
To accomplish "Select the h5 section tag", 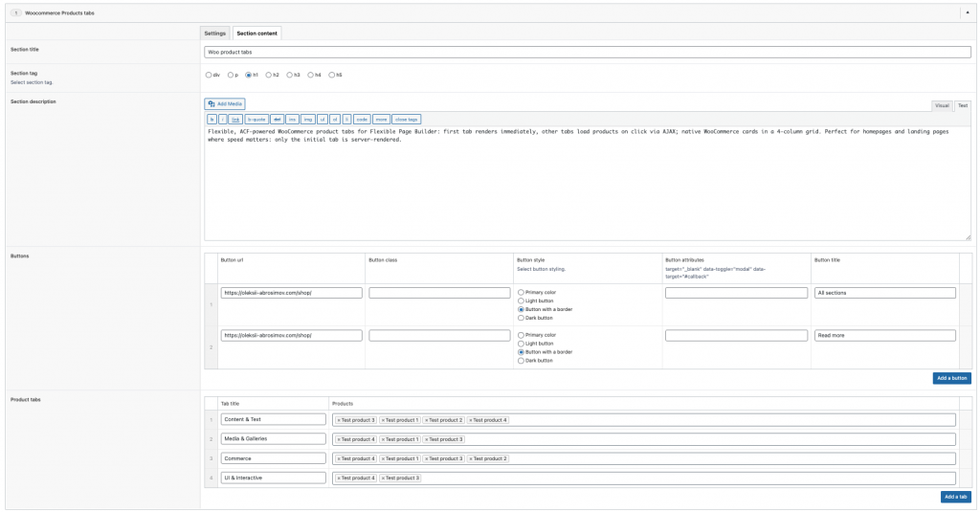I will point(332,75).
